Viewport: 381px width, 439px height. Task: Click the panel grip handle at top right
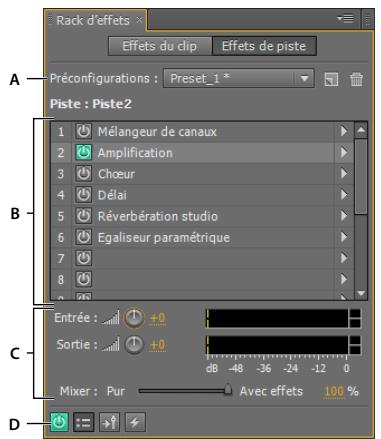tap(368, 20)
